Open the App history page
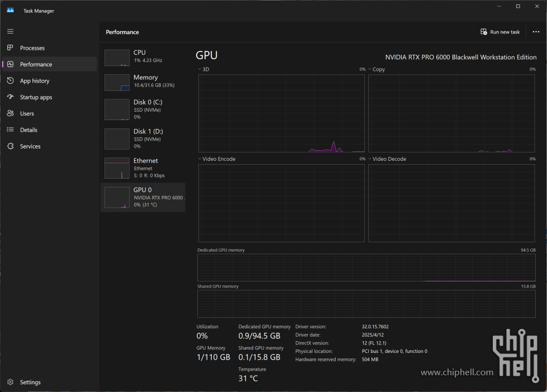547x392 pixels. pos(50,80)
